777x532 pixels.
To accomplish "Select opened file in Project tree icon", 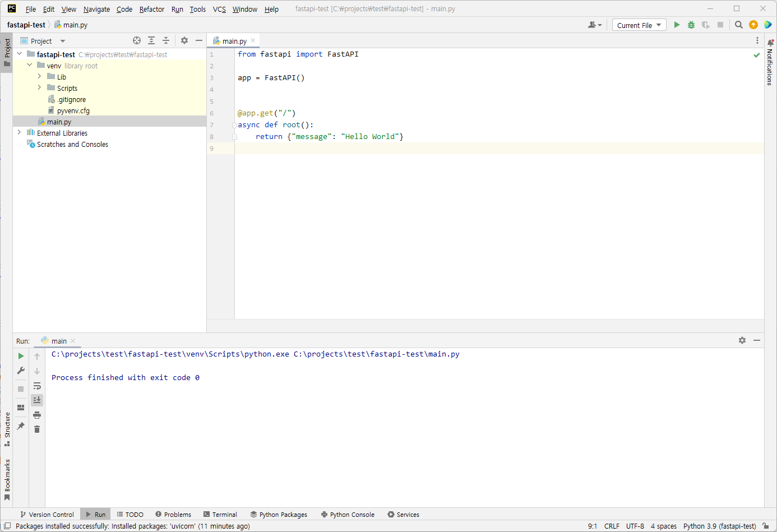I will (x=137, y=40).
